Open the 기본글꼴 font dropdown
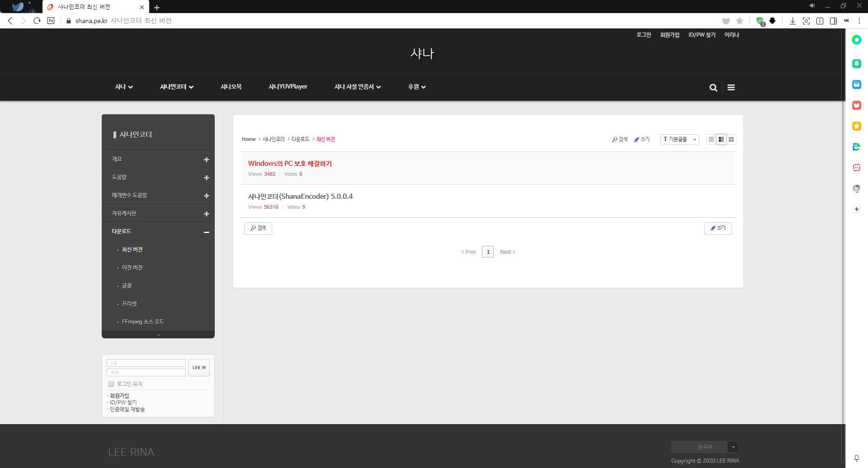 point(679,140)
